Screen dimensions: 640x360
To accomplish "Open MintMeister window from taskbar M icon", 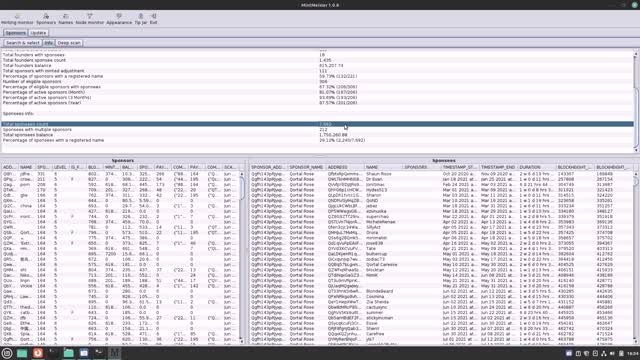I will click(x=115, y=353).
